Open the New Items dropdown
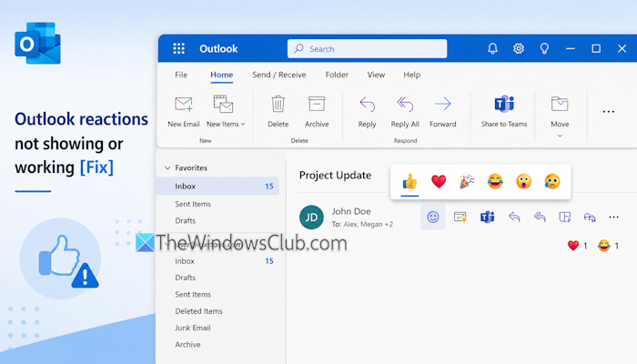Viewport: 637px width, 364px height. click(x=226, y=112)
